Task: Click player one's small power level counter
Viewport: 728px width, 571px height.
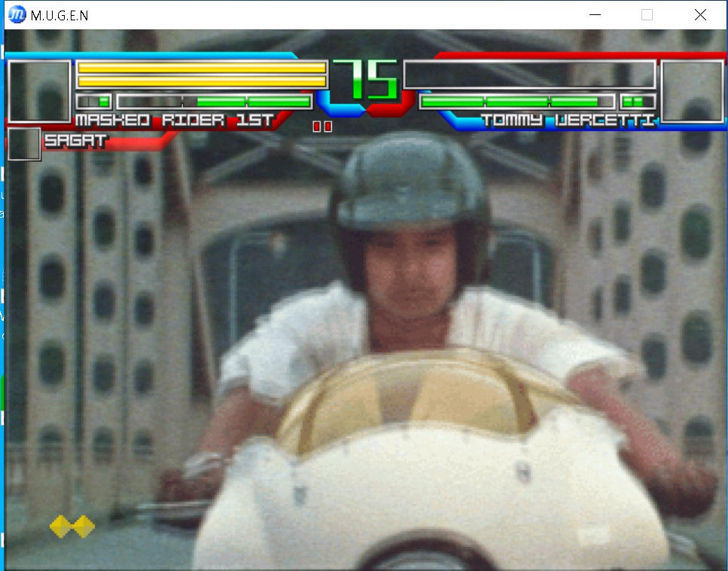Action: (x=94, y=101)
